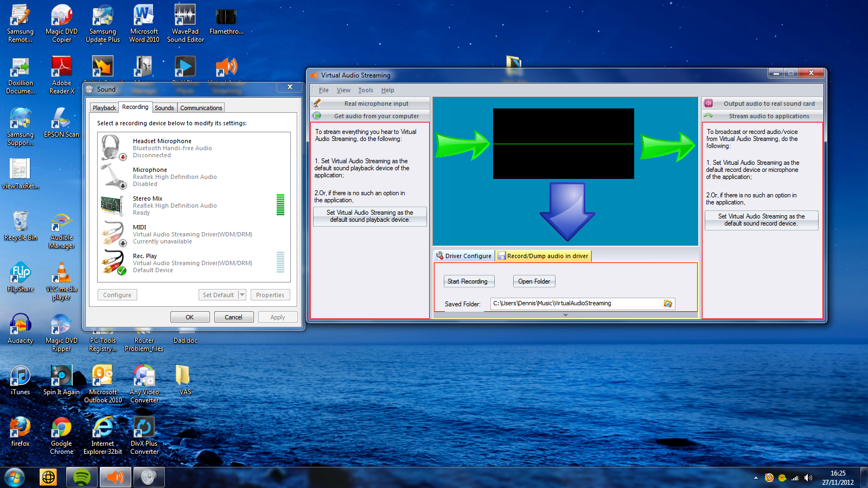
Task: Click the Stereo Mix green level meter
Action: click(280, 206)
